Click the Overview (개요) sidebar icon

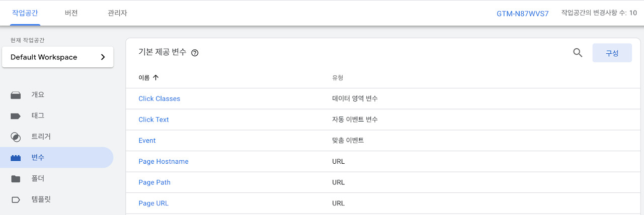click(x=16, y=95)
